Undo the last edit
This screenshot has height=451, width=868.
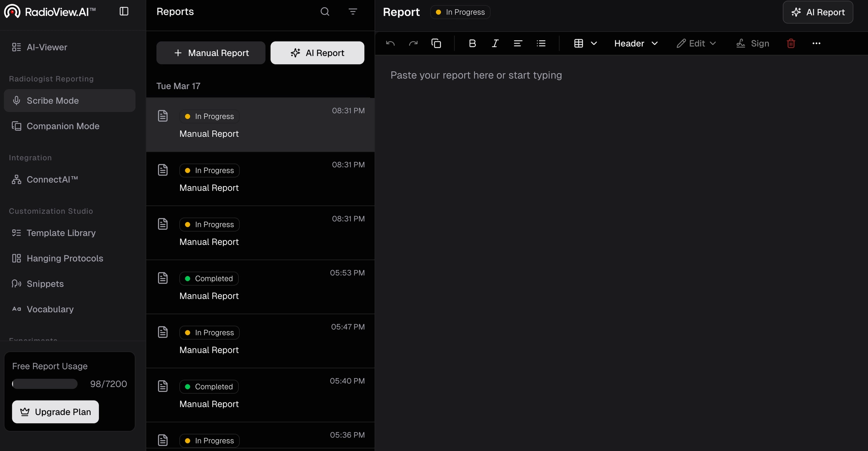click(x=390, y=43)
